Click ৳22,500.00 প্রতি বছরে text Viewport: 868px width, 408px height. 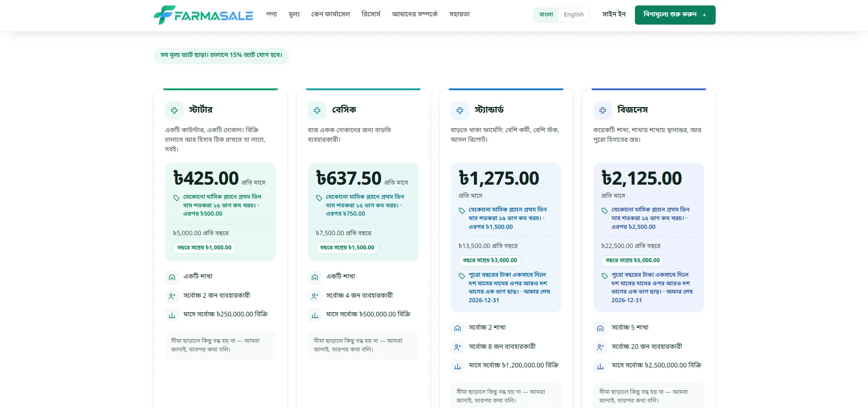pyautogui.click(x=631, y=246)
